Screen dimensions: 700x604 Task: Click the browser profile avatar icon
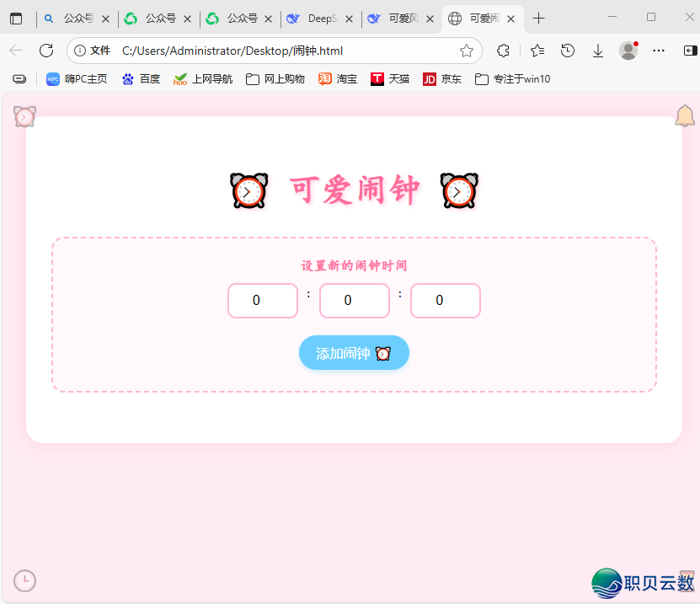[628, 51]
